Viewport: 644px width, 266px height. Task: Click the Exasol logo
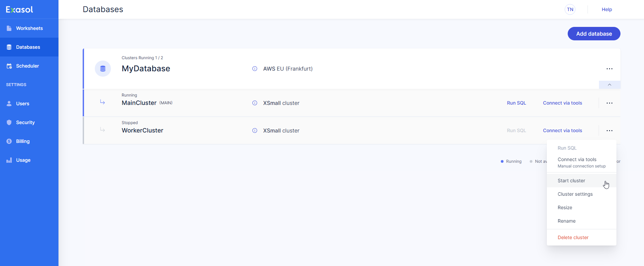[x=19, y=9]
